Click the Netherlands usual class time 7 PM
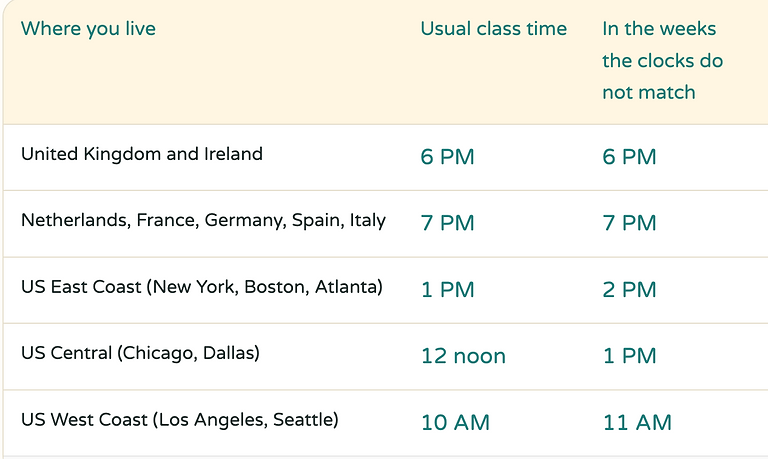This screenshot has width=768, height=459. [448, 223]
